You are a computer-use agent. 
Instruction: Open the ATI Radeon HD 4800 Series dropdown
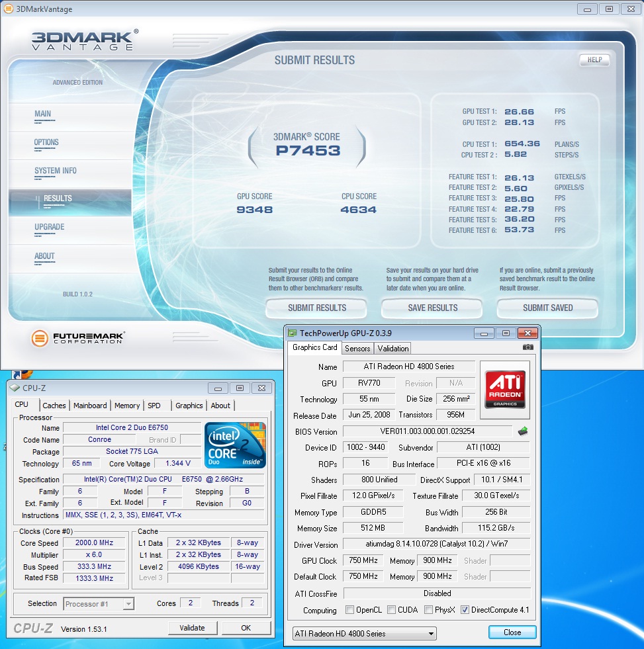(x=365, y=633)
